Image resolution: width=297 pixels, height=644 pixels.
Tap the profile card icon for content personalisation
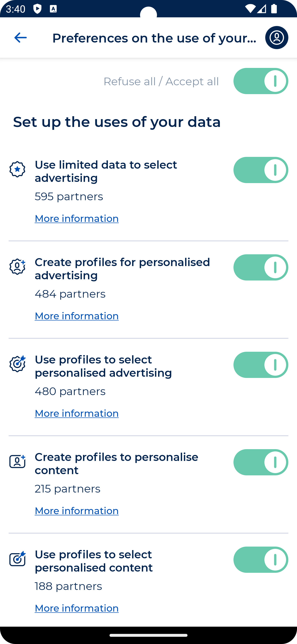pos(17,462)
